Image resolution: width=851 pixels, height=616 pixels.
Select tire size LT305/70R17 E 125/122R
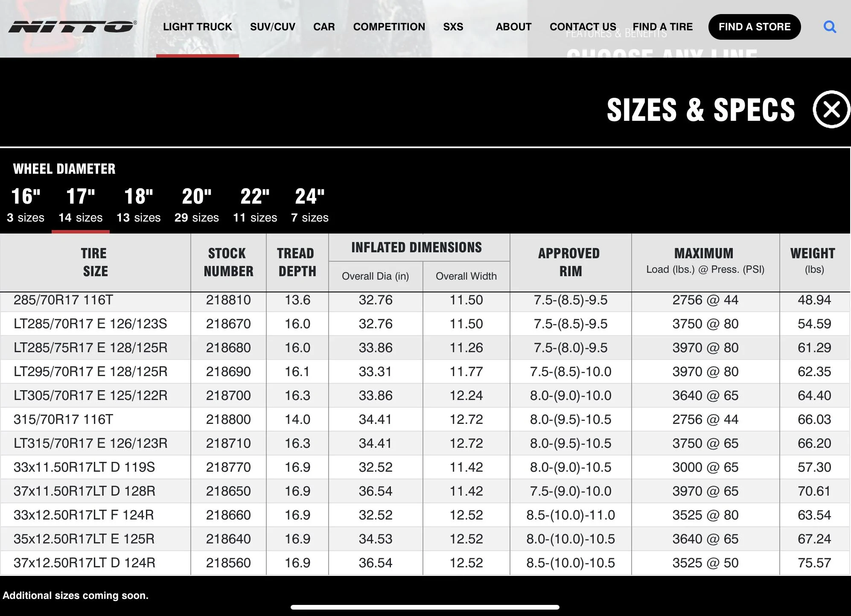pos(90,396)
